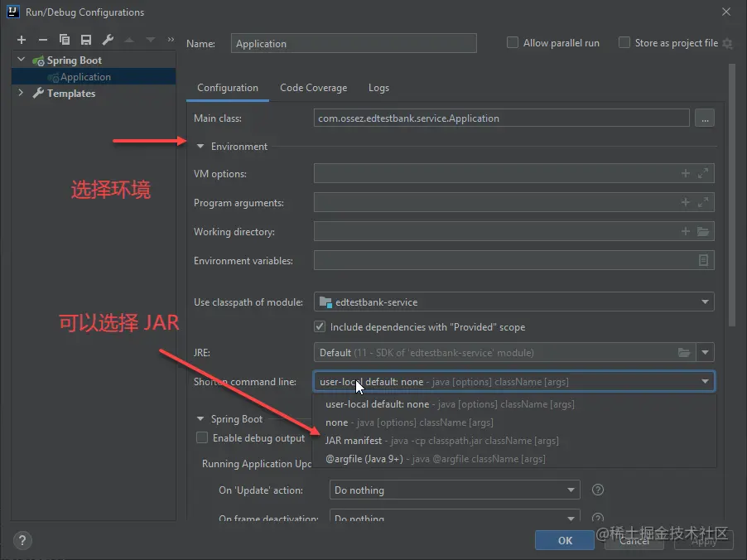Image resolution: width=747 pixels, height=560 pixels.
Task: Select none option in dropdown list
Action: pyautogui.click(x=514, y=422)
